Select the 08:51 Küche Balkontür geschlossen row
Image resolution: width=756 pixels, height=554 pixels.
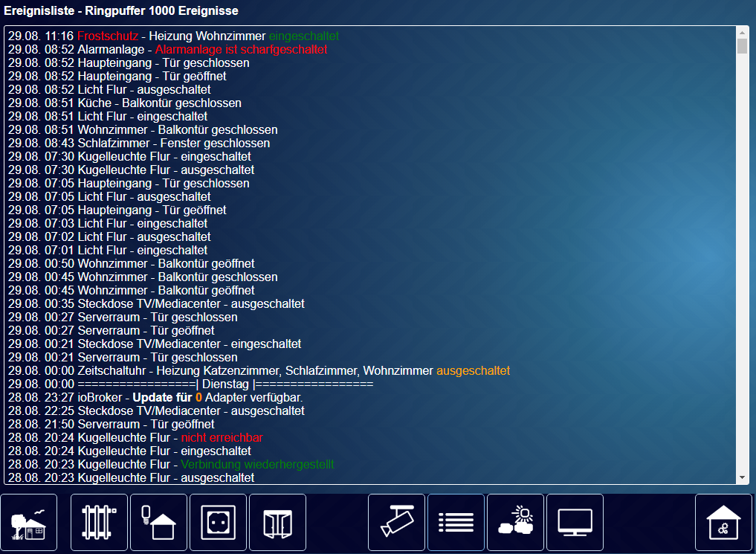[124, 103]
